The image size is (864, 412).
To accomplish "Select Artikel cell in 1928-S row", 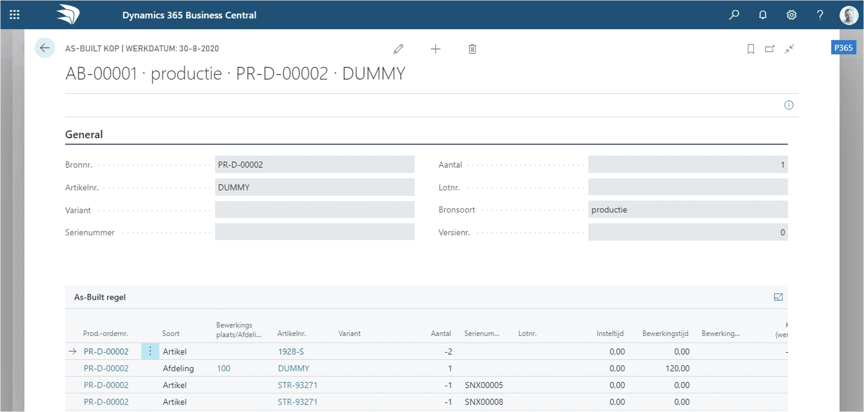I will click(174, 351).
